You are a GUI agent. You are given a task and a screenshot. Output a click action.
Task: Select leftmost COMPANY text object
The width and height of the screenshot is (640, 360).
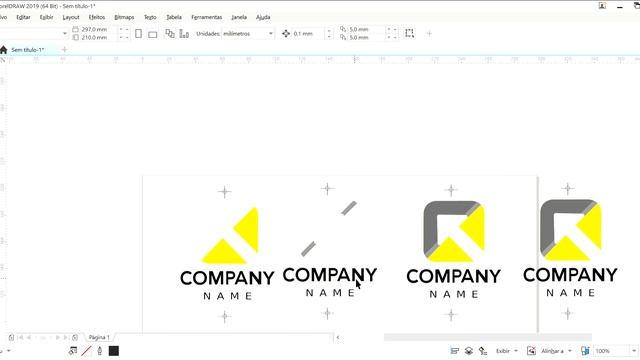[227, 278]
